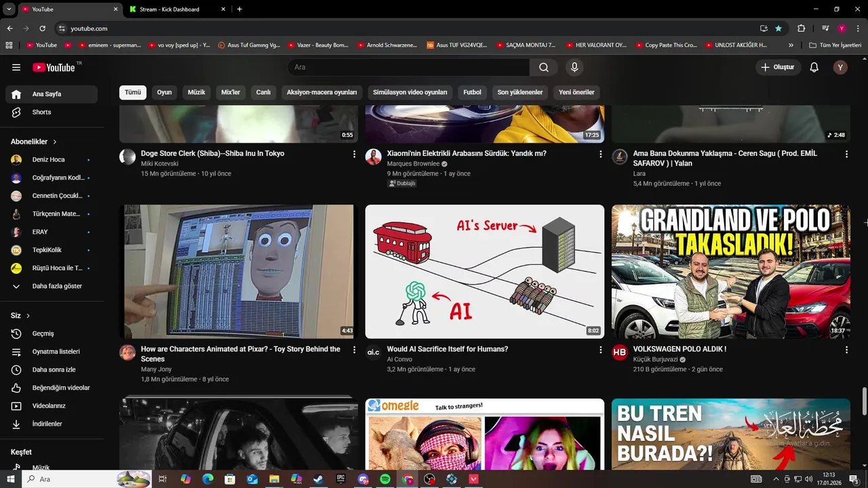
Task: Open the Chrome tab search dropdown
Action: [x=9, y=9]
